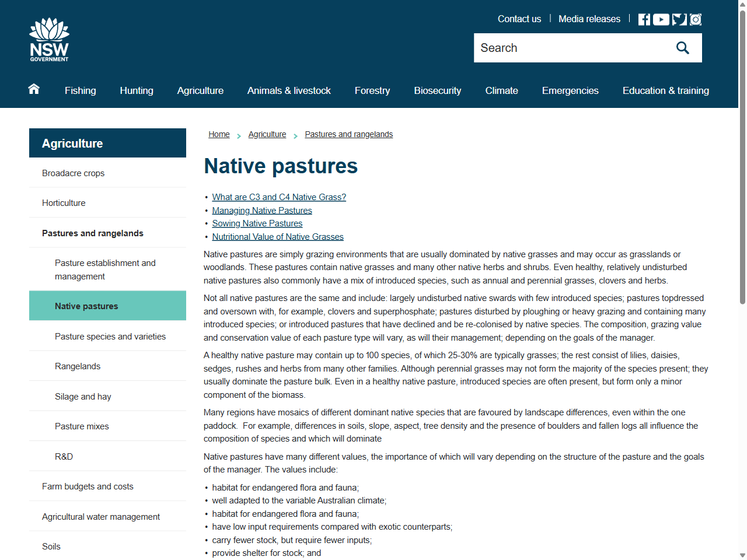
Task: Click the home icon in the navigation bar
Action: coord(33,89)
